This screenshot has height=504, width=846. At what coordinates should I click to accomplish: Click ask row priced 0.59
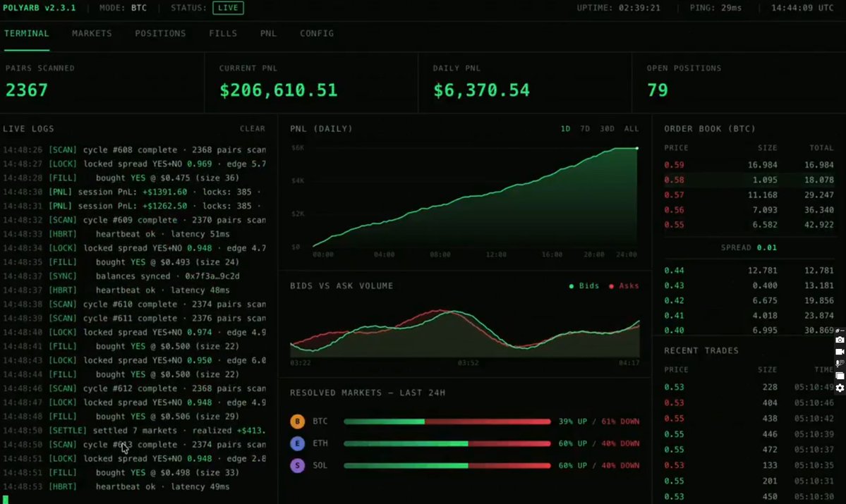coord(749,165)
